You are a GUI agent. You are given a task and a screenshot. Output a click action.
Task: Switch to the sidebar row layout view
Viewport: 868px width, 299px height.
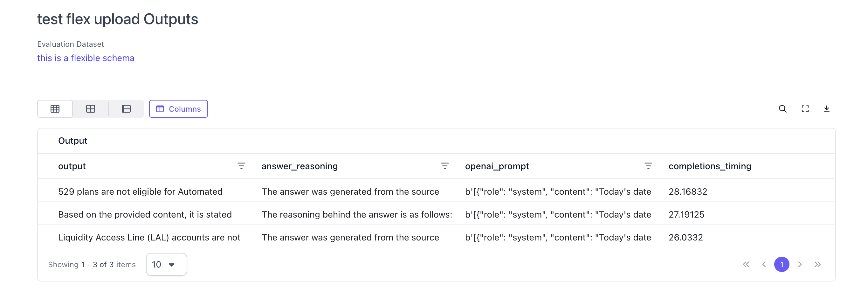(x=126, y=109)
